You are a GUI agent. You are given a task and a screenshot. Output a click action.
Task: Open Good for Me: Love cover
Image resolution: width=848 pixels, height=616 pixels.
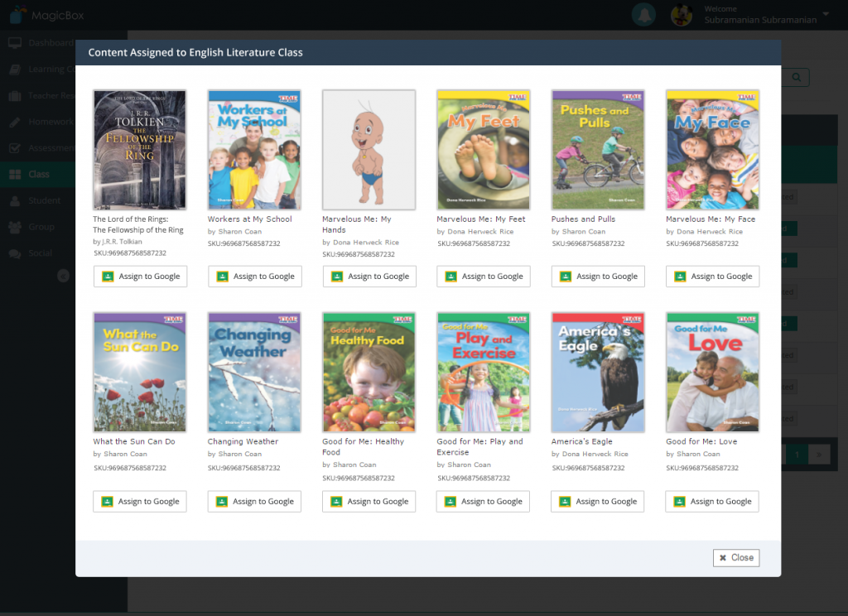point(713,372)
